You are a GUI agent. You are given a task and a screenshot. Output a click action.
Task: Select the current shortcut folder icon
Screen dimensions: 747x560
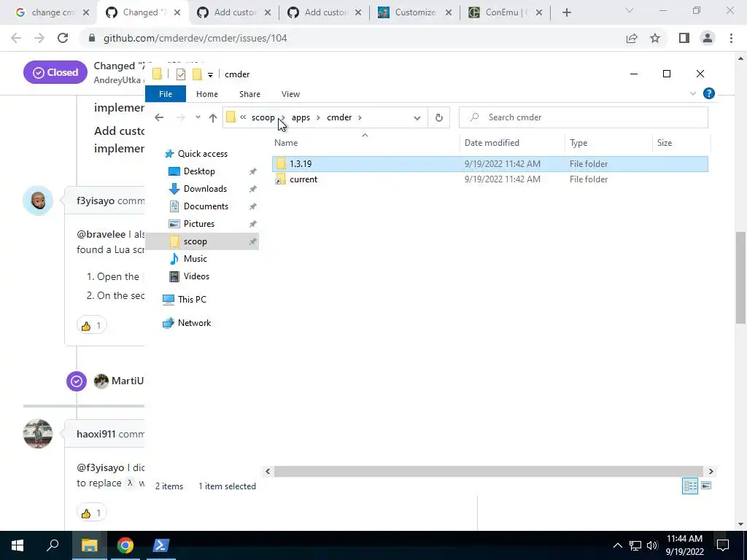click(281, 179)
